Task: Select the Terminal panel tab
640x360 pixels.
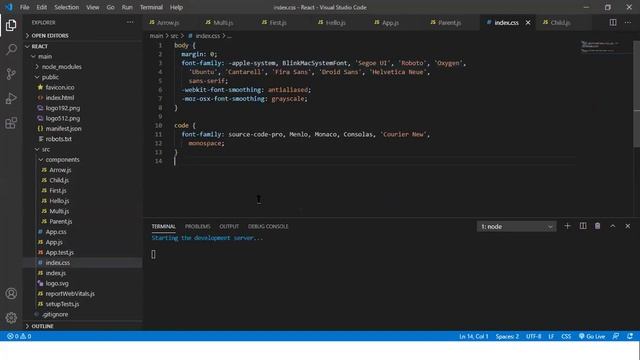Action: pos(163,226)
